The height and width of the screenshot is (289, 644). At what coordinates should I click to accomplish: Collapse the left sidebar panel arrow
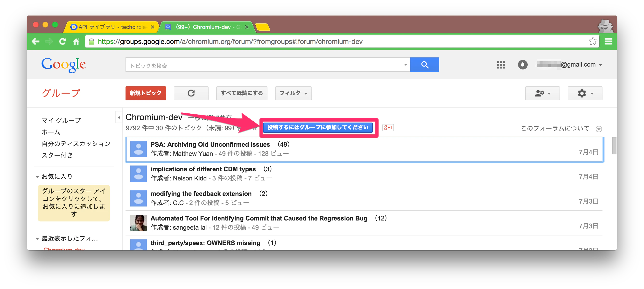coord(119,117)
